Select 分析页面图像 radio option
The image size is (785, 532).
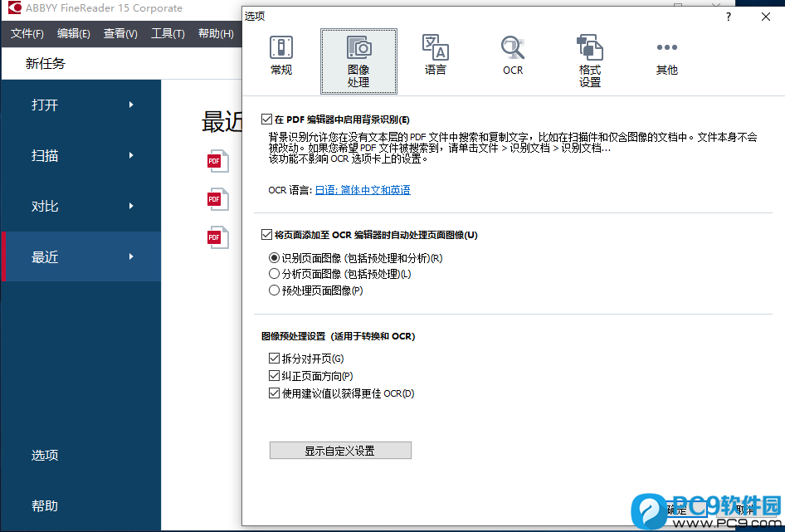coord(274,274)
